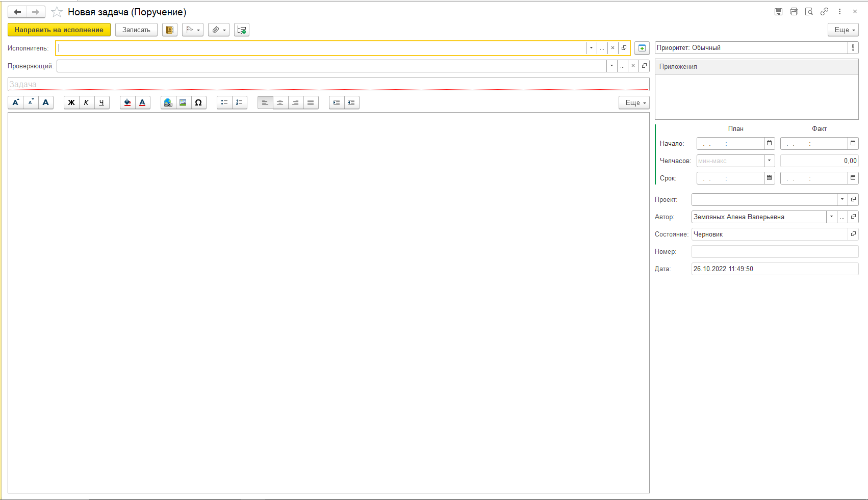The height and width of the screenshot is (500, 868).
Task: Expand Проект field dropdown arrow
Action: 842,199
